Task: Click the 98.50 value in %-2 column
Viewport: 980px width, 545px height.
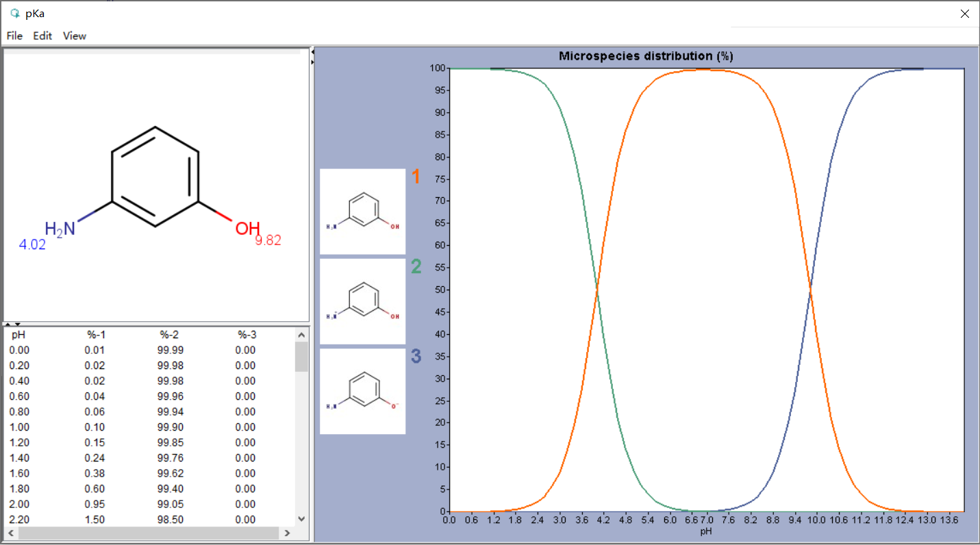Action: coord(171,520)
